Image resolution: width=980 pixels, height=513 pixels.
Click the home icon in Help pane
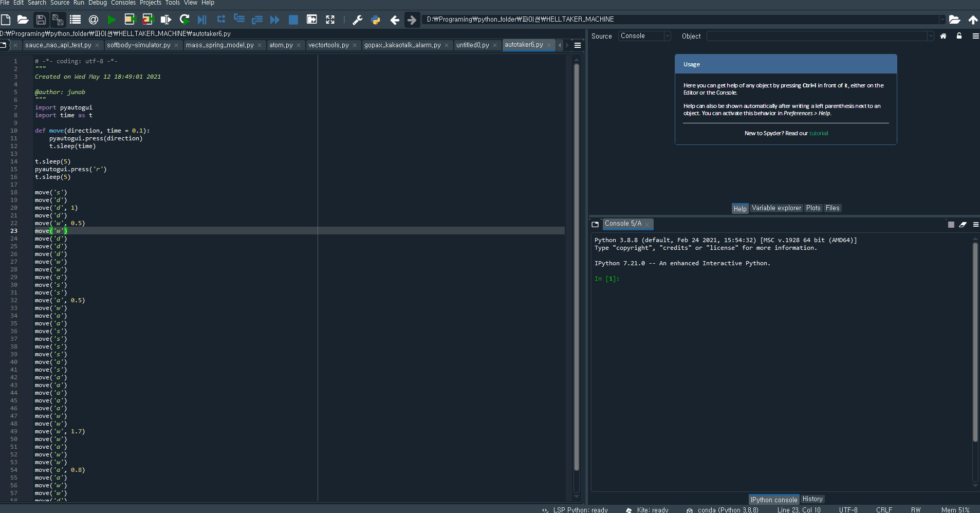pos(943,36)
